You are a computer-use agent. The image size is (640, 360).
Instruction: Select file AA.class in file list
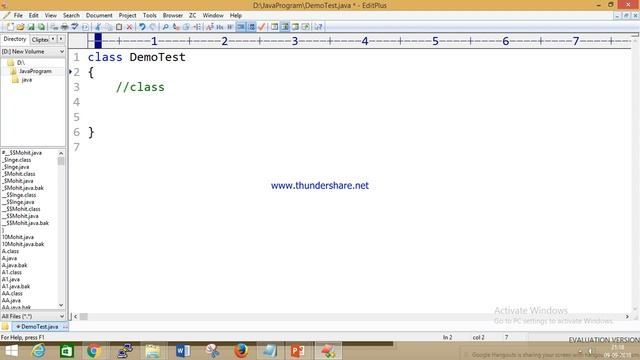[12, 293]
